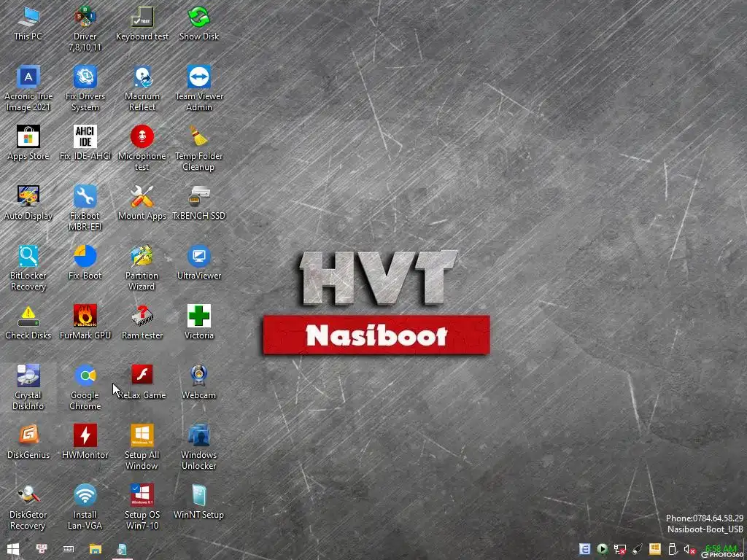Click the network tool taskbar icon
747x560 pixels.
coord(42,549)
